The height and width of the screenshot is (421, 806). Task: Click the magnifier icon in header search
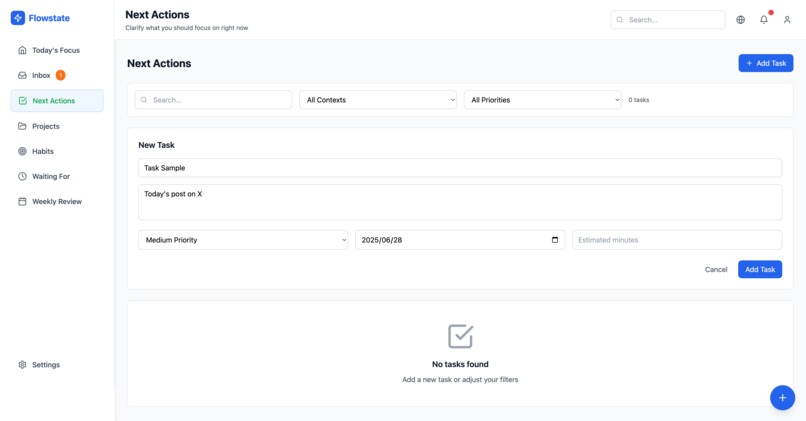click(x=620, y=20)
